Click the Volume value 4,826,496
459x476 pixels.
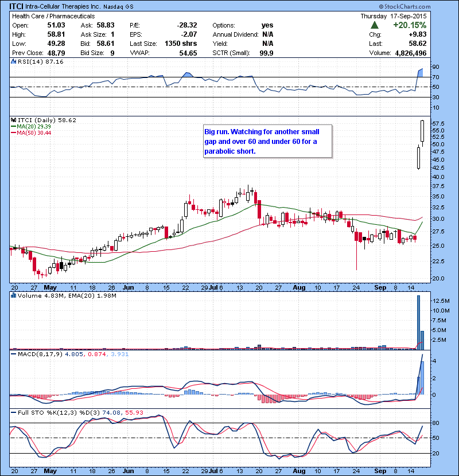[x=411, y=53]
